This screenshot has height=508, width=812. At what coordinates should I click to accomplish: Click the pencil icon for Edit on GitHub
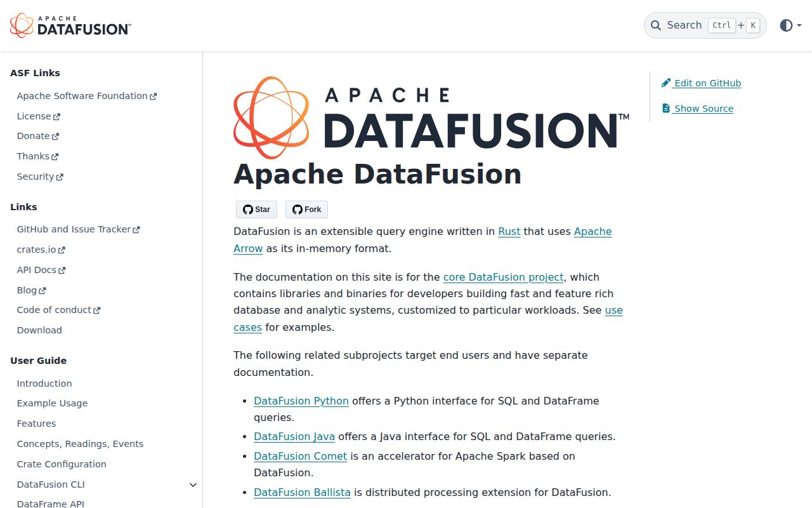pyautogui.click(x=666, y=83)
